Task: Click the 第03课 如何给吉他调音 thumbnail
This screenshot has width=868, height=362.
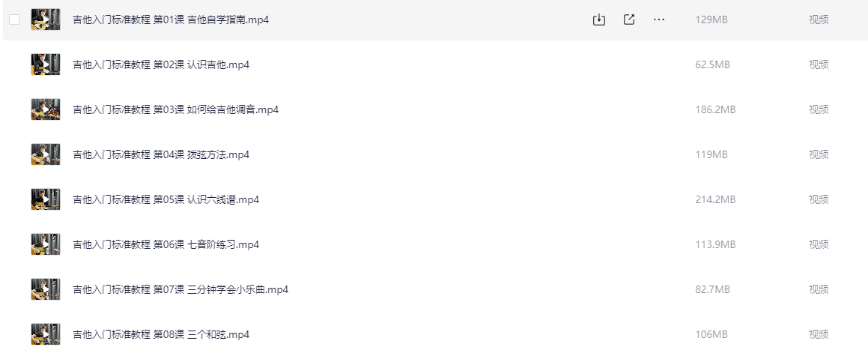Action: point(46,109)
